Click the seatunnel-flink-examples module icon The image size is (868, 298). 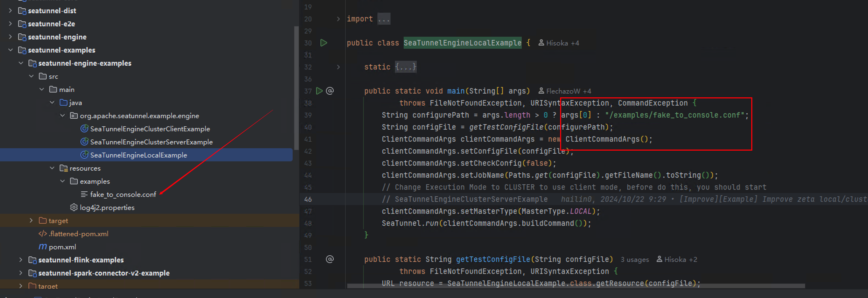(x=33, y=260)
